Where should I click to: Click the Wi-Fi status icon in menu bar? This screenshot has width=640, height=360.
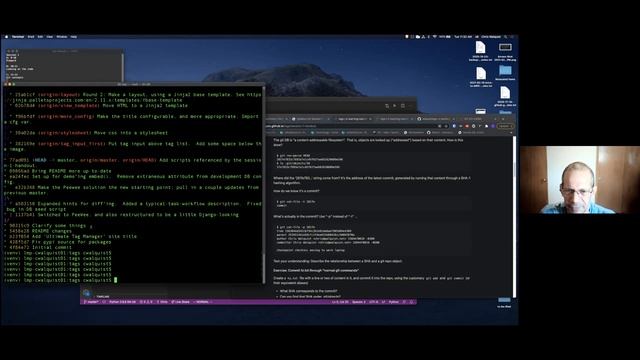pos(435,37)
